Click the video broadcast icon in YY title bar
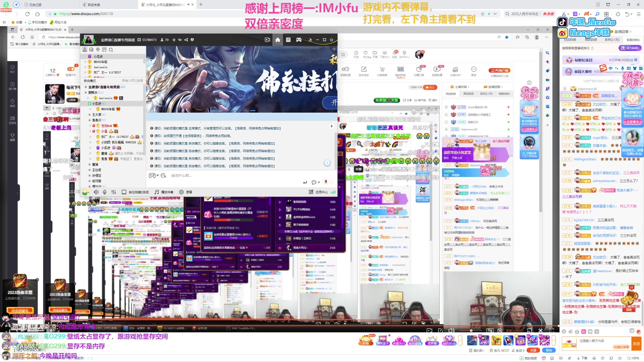The width and height of the screenshot is (644, 362). click(x=267, y=40)
